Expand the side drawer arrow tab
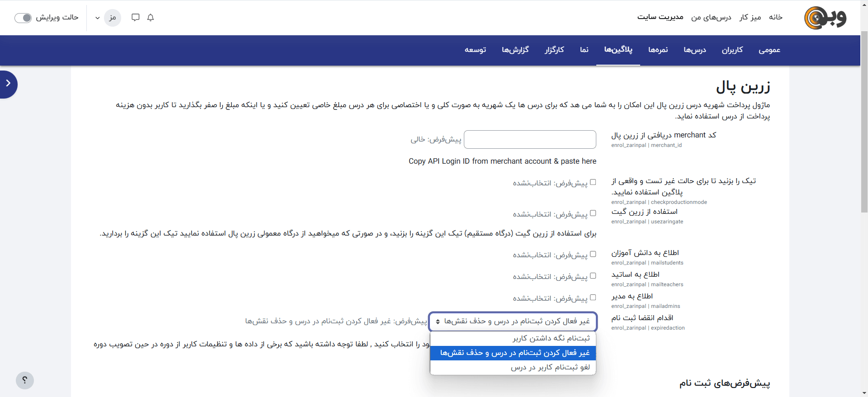Screen dimensions: 868x397 (x=8, y=84)
